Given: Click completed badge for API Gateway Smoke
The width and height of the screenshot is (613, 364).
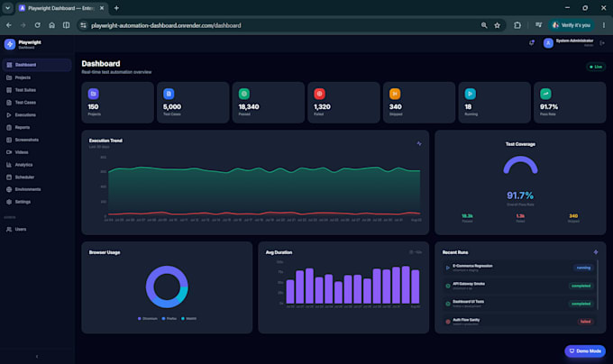Looking at the screenshot, I should (581, 286).
